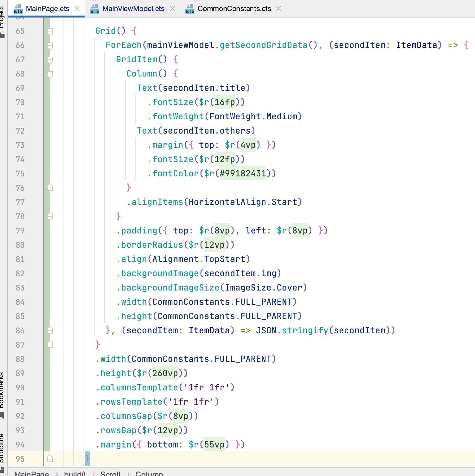This screenshot has width=475, height=476.
Task: Click the ETS file icon on MainPage.ets tab
Action: click(18, 9)
